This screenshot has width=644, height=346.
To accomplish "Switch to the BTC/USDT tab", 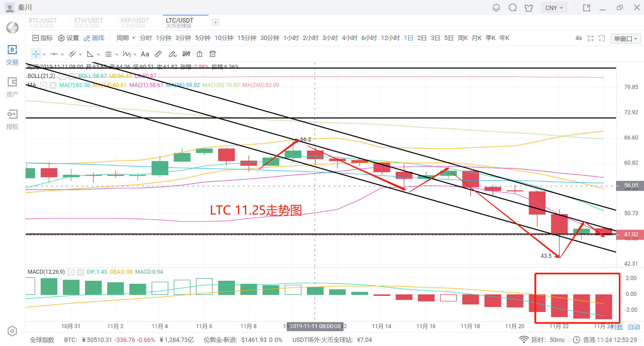I will click(43, 23).
